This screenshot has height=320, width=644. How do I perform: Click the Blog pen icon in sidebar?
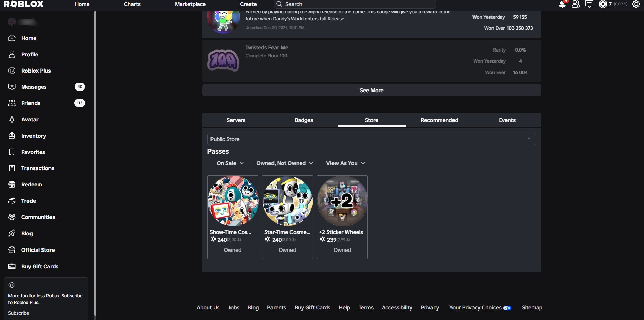click(x=12, y=233)
